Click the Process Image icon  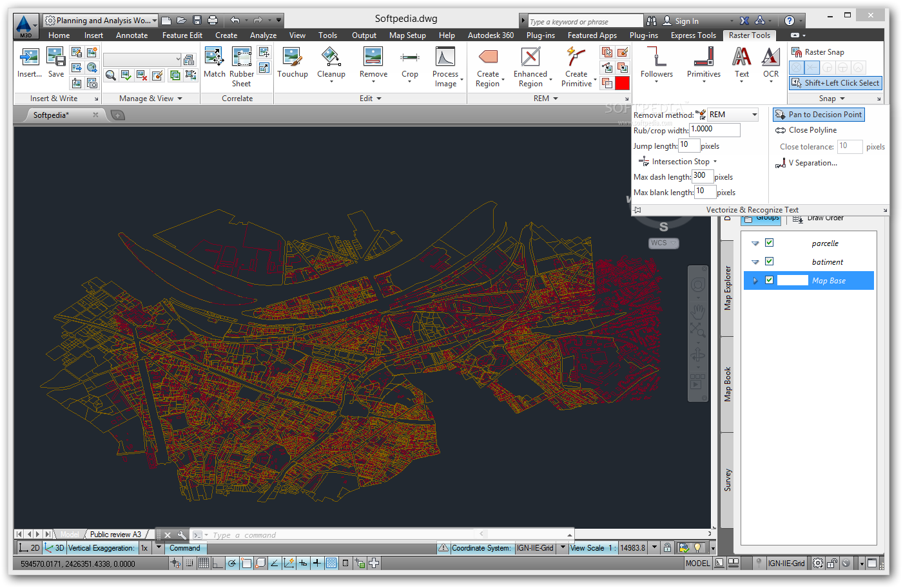[x=445, y=58]
